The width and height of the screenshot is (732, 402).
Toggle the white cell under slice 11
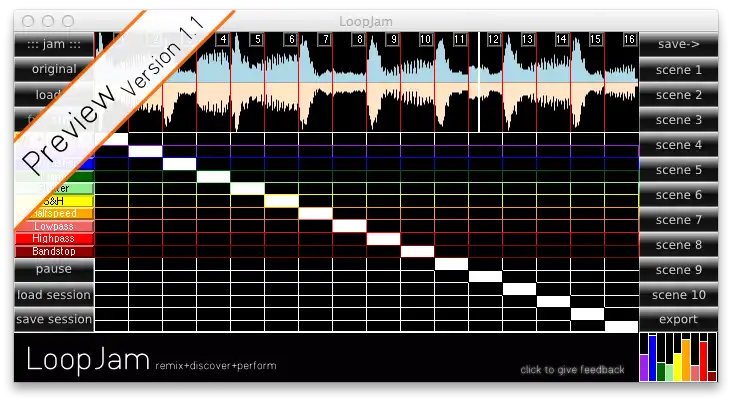[x=451, y=264]
